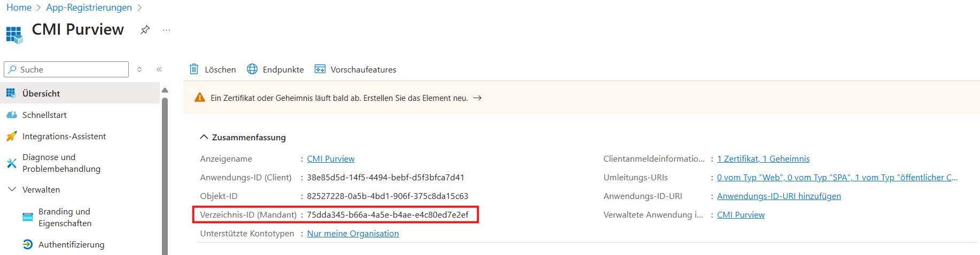Collapse the Zusammenfassung section
The image size is (980, 255).
(x=204, y=137)
